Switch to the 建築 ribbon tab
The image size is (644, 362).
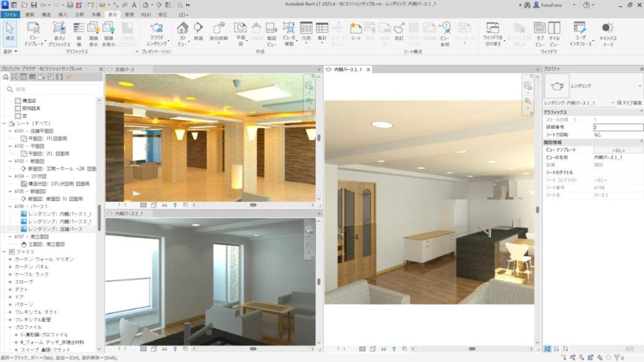30,13
